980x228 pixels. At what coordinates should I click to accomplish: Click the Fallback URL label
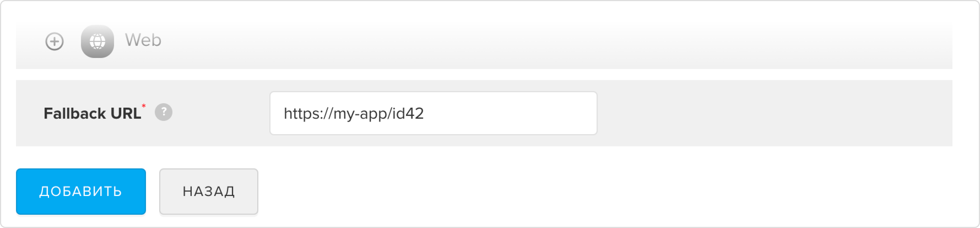pos(92,113)
